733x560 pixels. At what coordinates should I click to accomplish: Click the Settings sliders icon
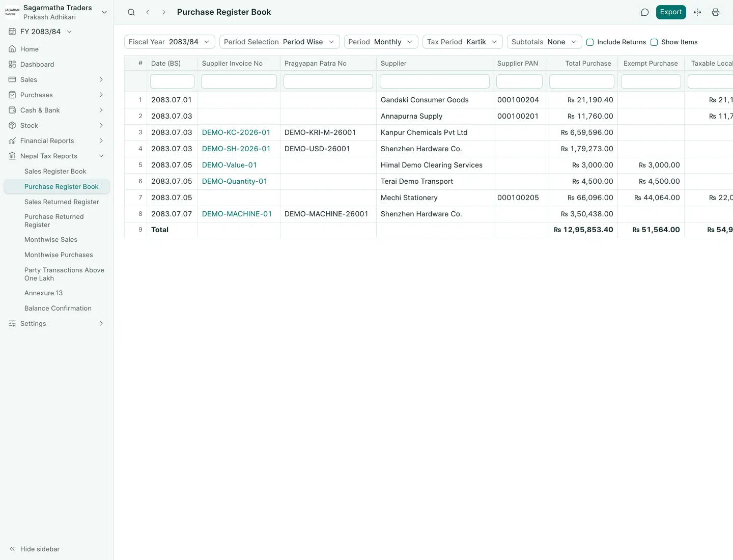pos(12,323)
